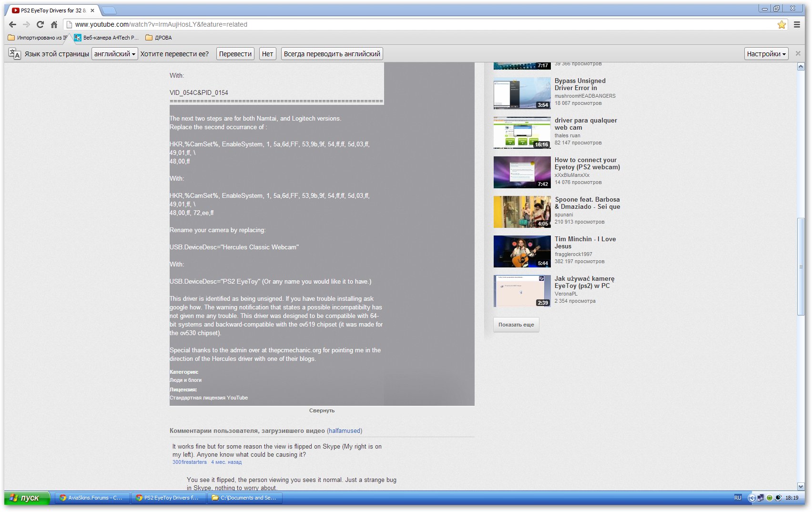812x512 pixels.
Task: Click the Стандартная лицензия YouTube license text
Action: pyautogui.click(x=209, y=398)
